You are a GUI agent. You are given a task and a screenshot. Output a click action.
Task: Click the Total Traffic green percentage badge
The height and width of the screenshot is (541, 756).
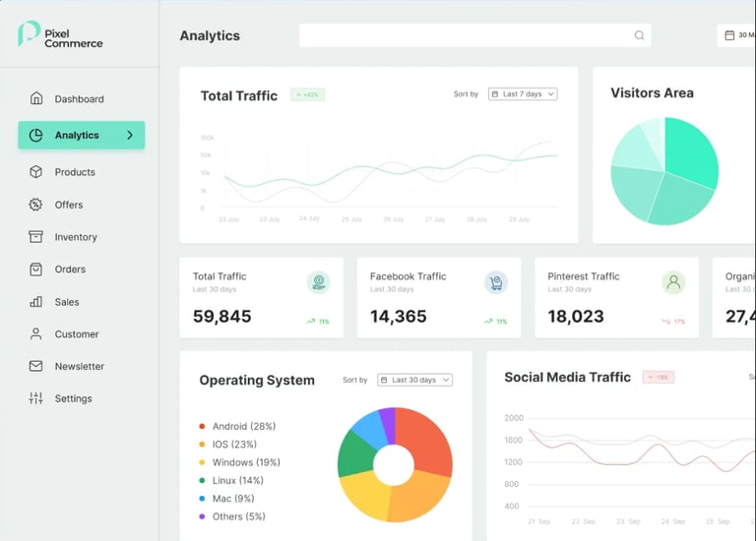[x=307, y=94]
